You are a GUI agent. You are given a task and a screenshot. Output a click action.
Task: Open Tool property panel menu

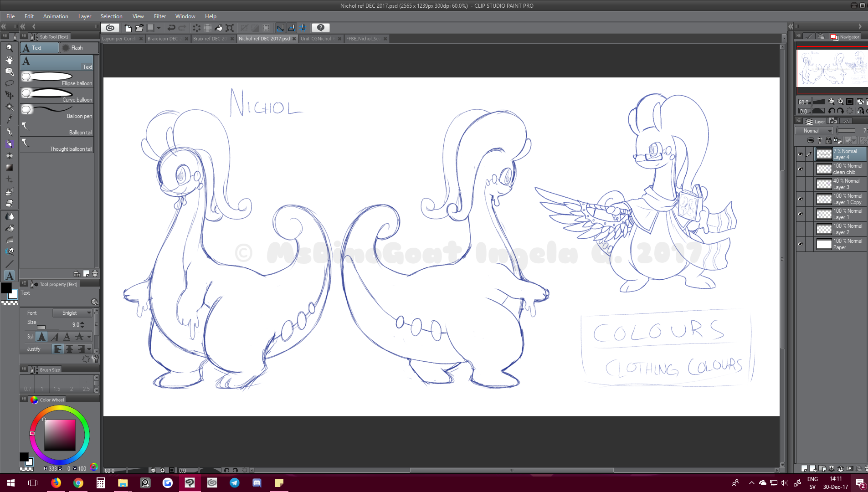point(24,283)
